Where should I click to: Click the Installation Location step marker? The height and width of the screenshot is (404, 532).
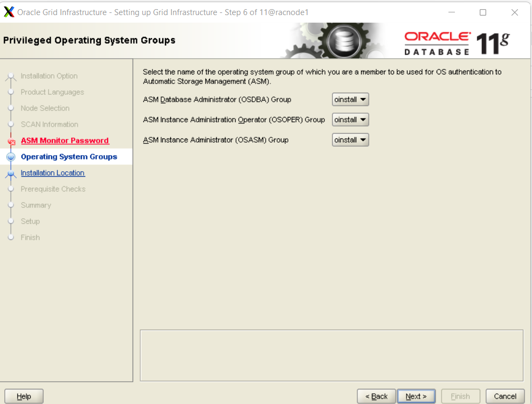pos(11,173)
